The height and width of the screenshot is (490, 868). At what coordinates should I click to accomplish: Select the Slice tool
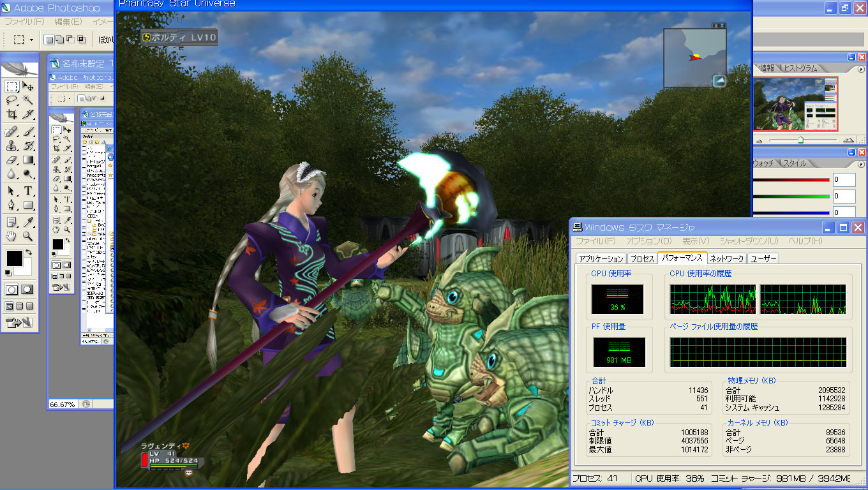(28, 114)
